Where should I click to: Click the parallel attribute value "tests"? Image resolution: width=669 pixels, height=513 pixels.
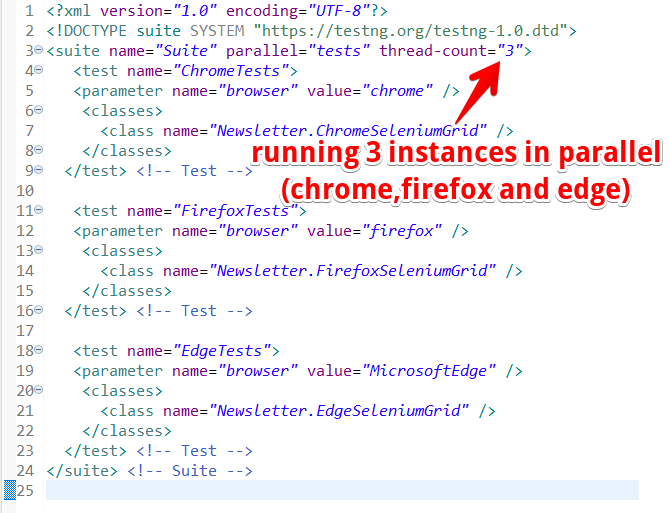click(x=339, y=51)
